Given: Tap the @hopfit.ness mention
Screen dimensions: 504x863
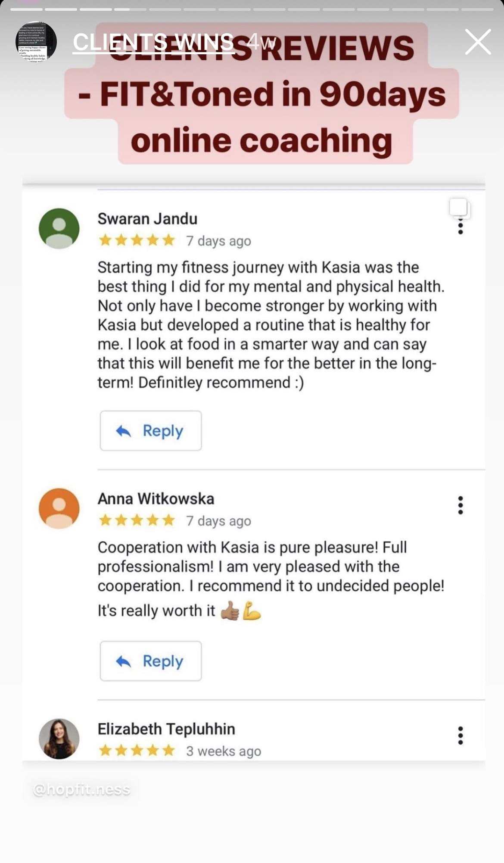Looking at the screenshot, I should pos(81,789).
